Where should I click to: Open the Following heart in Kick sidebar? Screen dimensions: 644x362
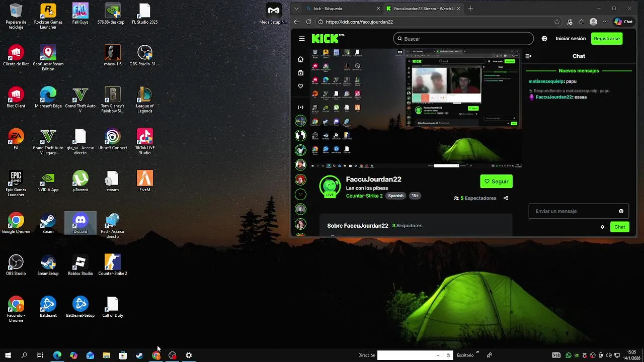click(300, 86)
